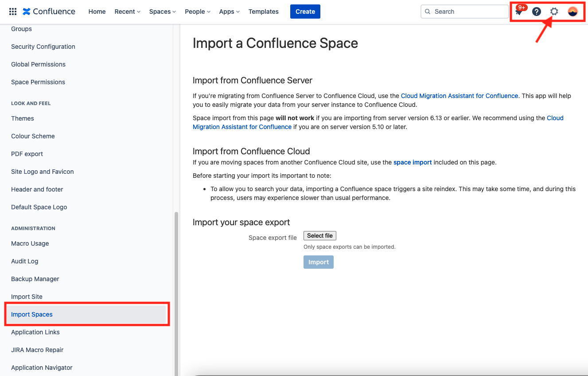
Task: Click the ADMINISTRATION section label
Action: (33, 228)
